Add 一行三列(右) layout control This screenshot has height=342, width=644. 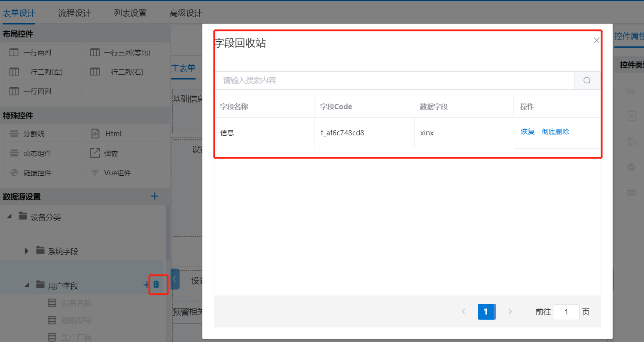[124, 72]
